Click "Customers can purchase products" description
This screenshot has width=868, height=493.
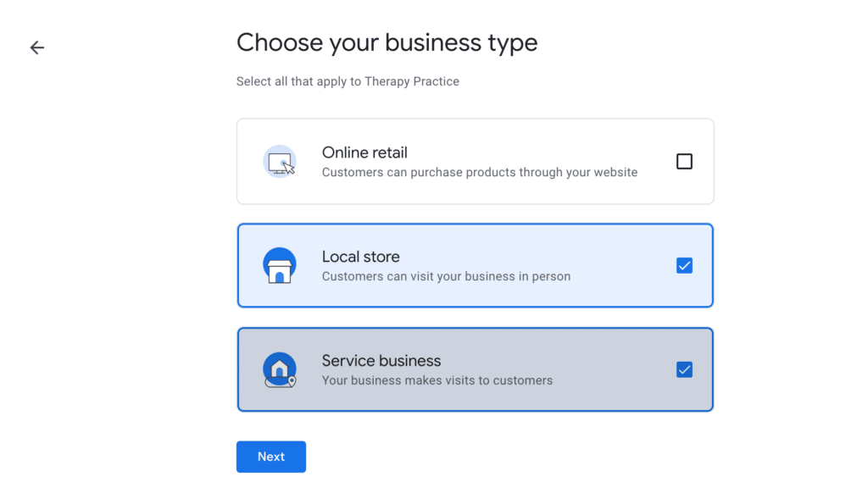479,173
